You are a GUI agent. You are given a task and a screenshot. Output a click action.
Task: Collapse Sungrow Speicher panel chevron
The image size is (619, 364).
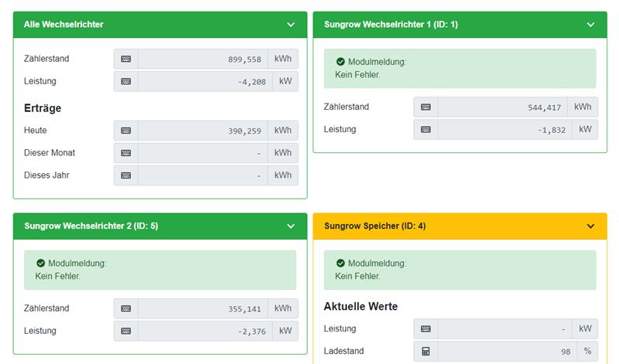click(x=590, y=226)
